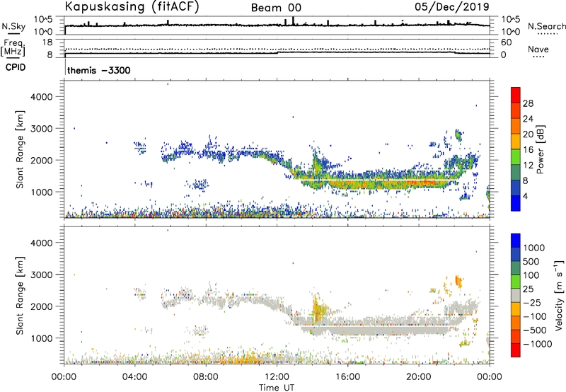Click the red bottom of the velocity colorbar

click(x=516, y=350)
